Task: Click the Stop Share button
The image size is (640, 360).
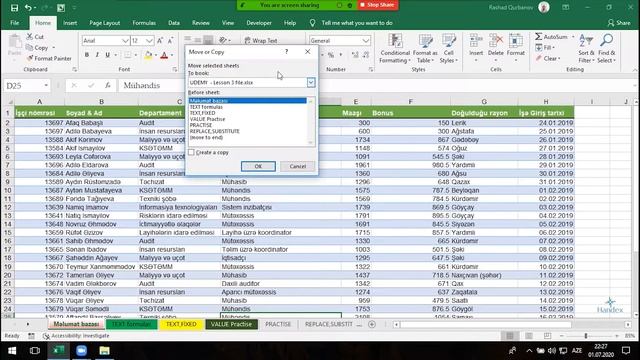Action: point(378,5)
